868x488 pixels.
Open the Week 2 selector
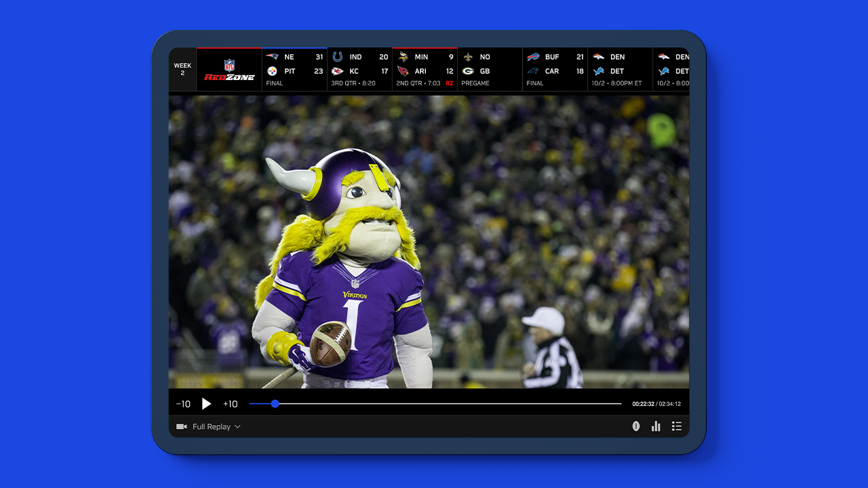(x=182, y=69)
